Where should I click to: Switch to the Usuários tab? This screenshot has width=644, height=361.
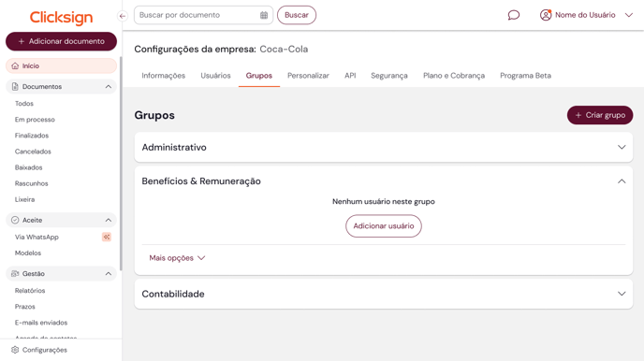click(x=215, y=76)
